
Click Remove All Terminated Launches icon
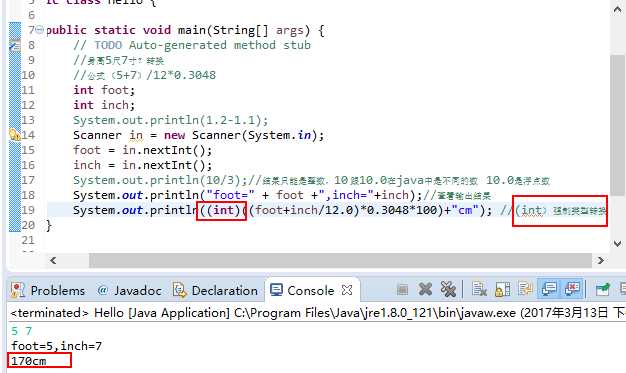click(x=448, y=289)
